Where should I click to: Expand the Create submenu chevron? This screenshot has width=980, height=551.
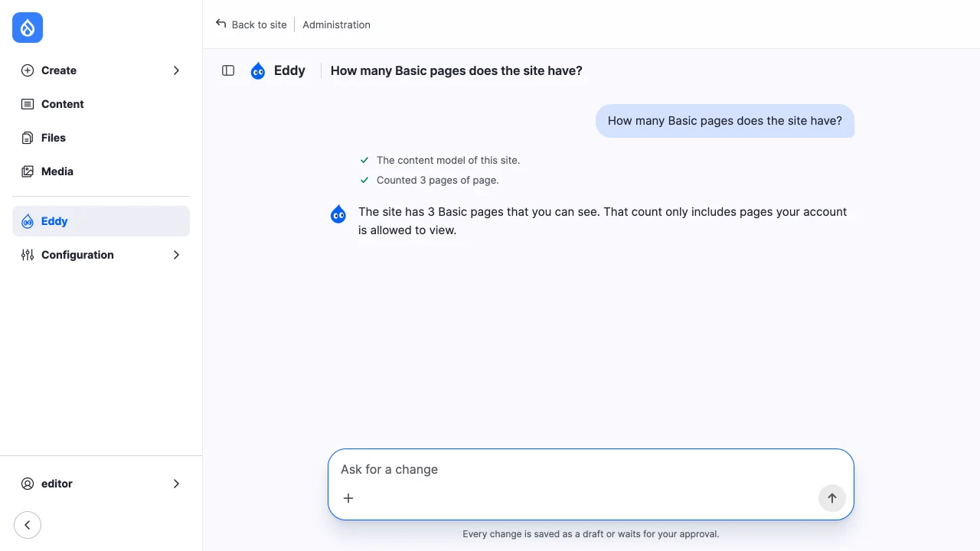click(x=176, y=70)
